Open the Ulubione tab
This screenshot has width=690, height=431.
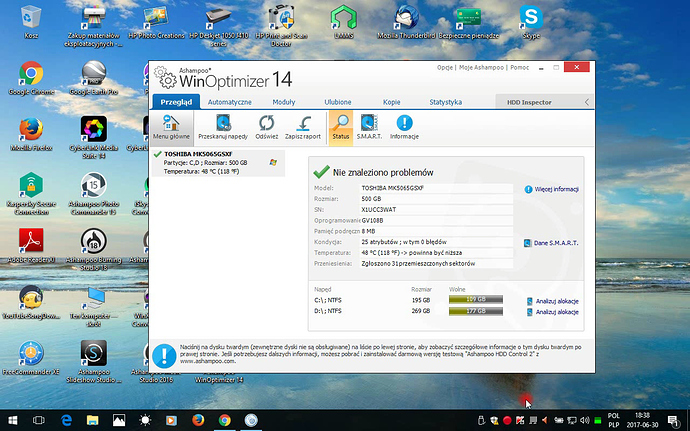point(338,102)
